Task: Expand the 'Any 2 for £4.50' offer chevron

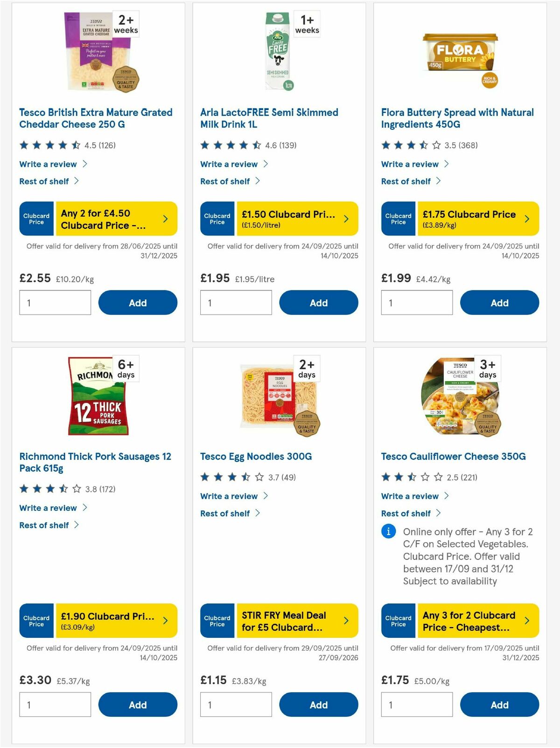Action: pyautogui.click(x=166, y=219)
